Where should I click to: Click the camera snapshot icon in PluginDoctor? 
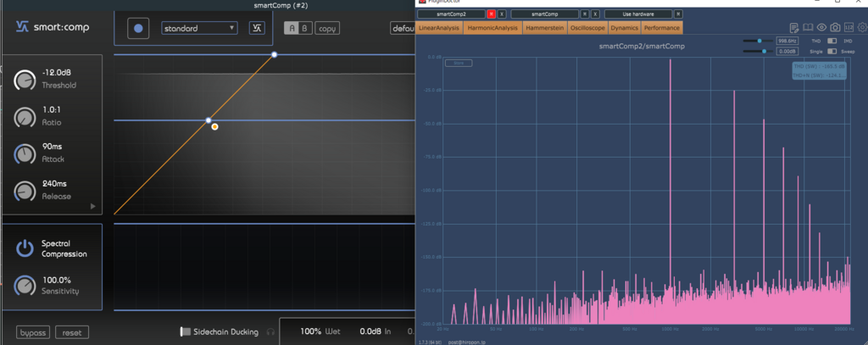point(835,28)
